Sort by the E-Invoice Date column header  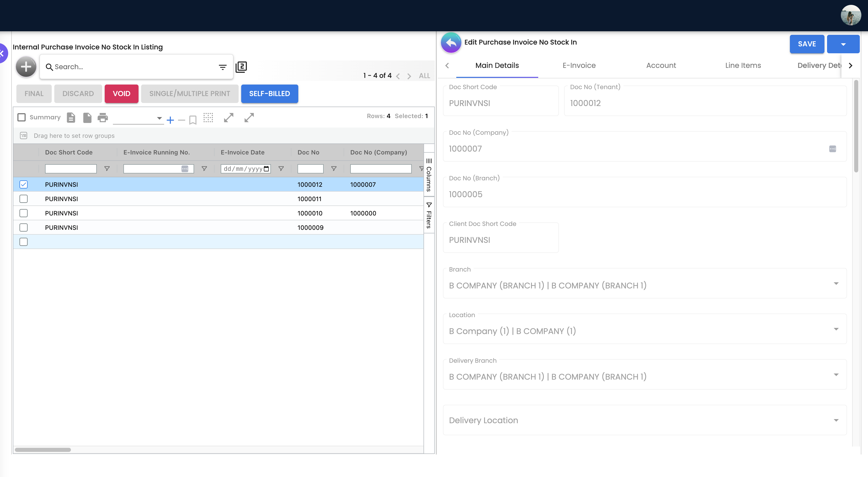click(x=242, y=152)
